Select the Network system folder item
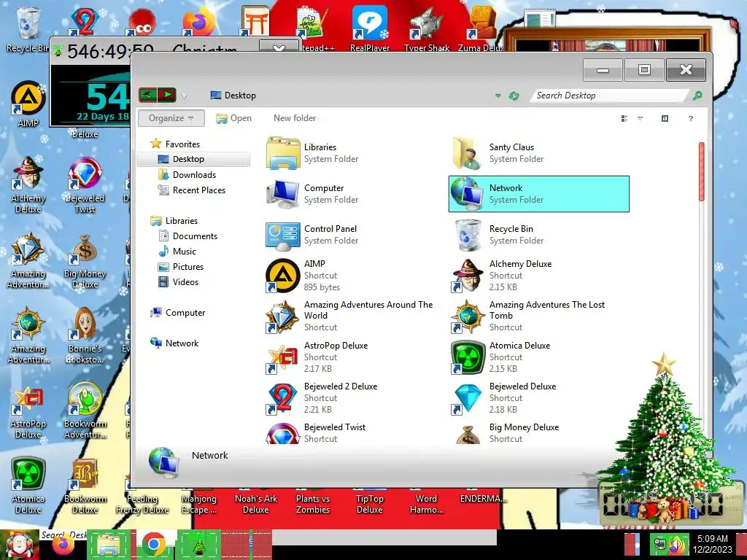Image resolution: width=747 pixels, height=560 pixels. [539, 194]
